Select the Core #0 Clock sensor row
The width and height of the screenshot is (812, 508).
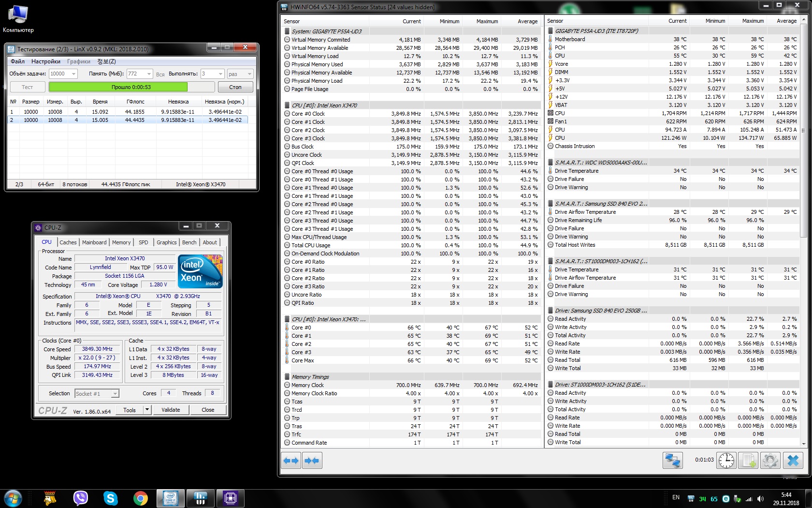point(411,114)
